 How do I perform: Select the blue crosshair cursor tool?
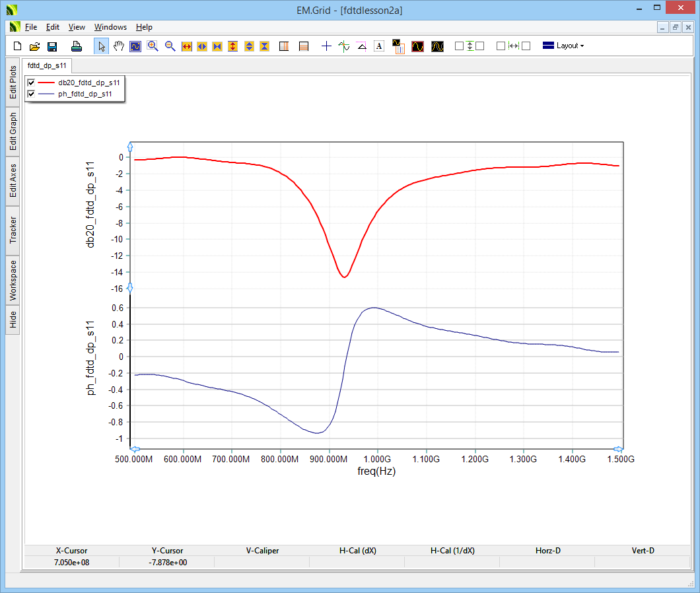[326, 46]
